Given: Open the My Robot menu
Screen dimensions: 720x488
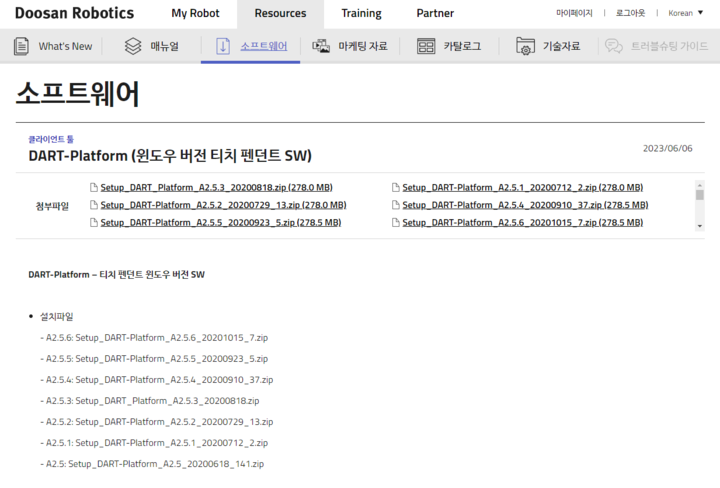Looking at the screenshot, I should [x=195, y=13].
